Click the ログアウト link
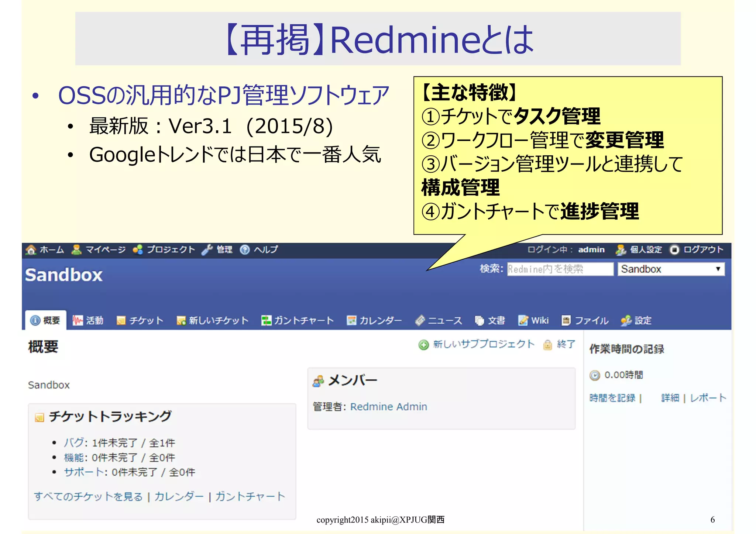756x534 pixels. [703, 250]
